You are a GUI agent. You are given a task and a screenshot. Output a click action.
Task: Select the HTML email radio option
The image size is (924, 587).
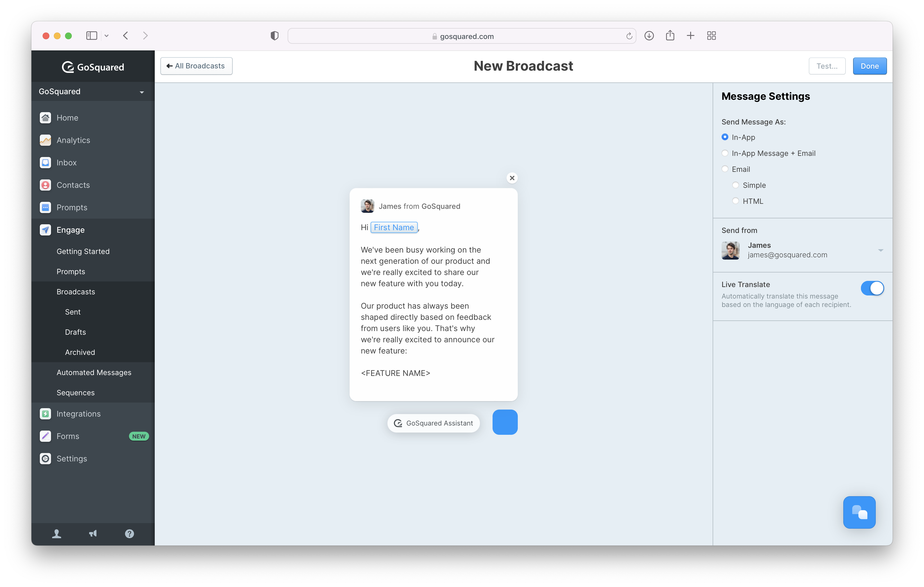(x=736, y=201)
